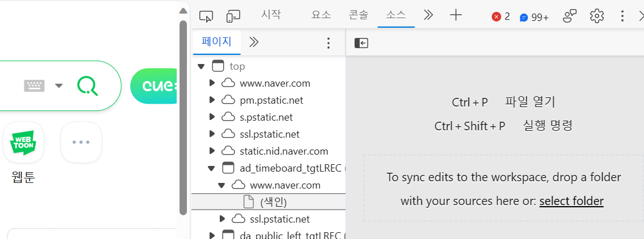
Task: Click Ctrl + Shift + P 실행 명령 hint
Action: pos(504,126)
